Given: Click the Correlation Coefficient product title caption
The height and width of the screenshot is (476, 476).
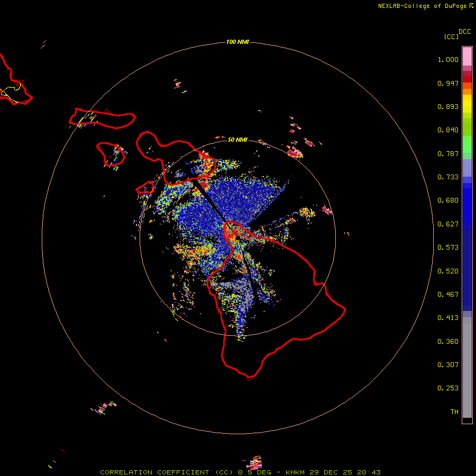Looking at the screenshot, I should click(240, 472).
